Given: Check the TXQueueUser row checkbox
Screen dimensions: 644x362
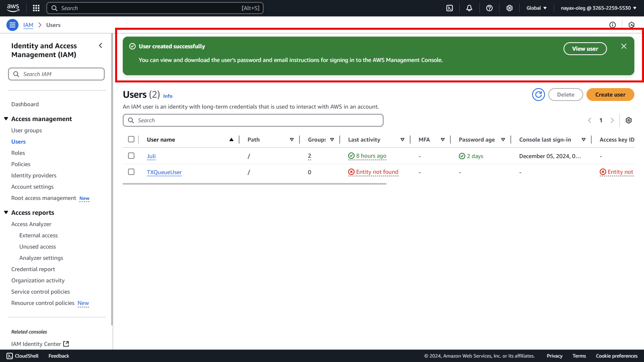Looking at the screenshot, I should click(x=131, y=172).
